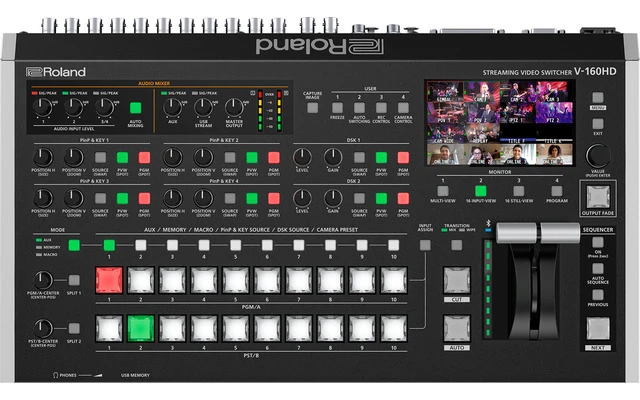
Task: Hit the AUTO transition button
Action: tap(457, 329)
